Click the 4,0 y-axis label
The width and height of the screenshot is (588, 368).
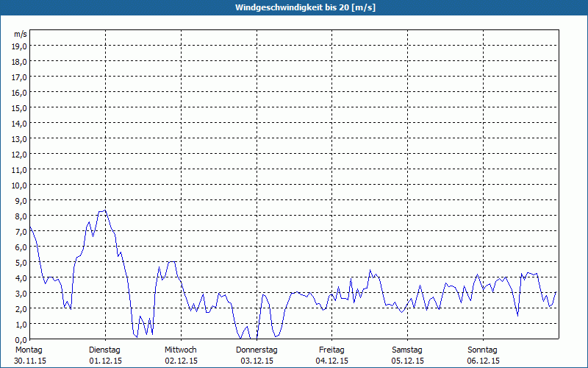pyautogui.click(x=21, y=278)
